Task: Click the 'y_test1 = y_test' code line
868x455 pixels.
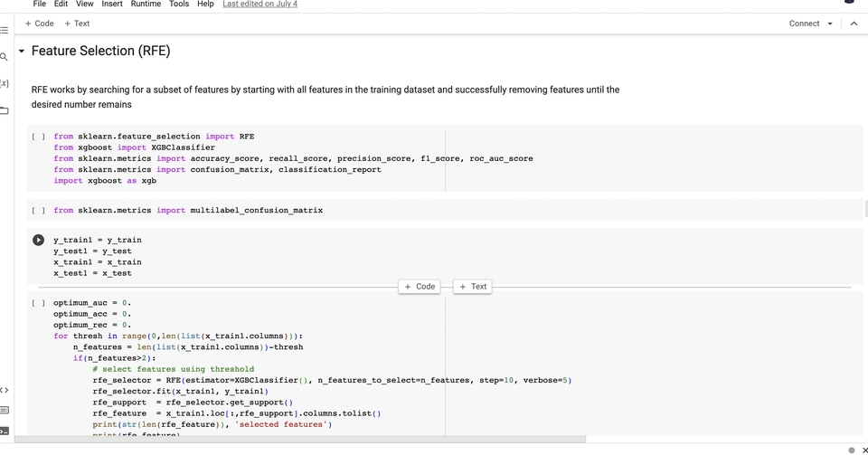Action: click(92, 251)
